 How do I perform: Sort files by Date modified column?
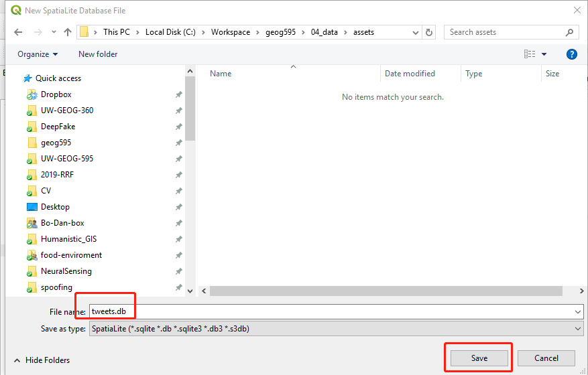410,74
